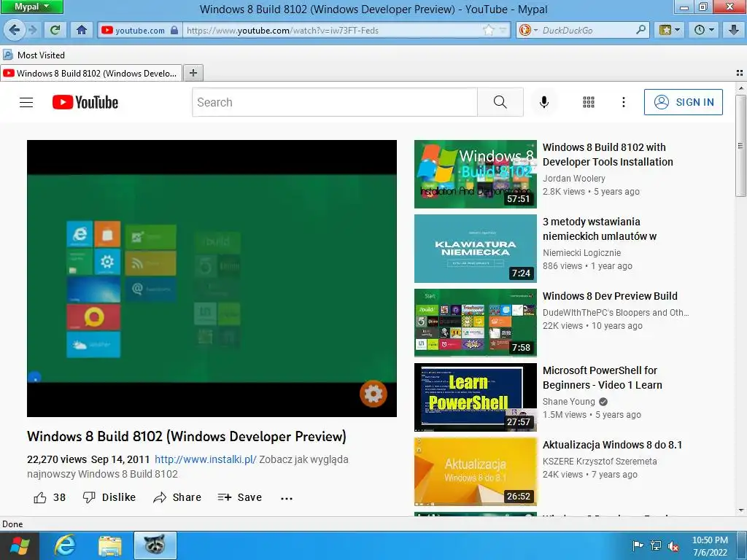747x560 pixels.
Task: Click the main video player
Action: click(x=212, y=278)
